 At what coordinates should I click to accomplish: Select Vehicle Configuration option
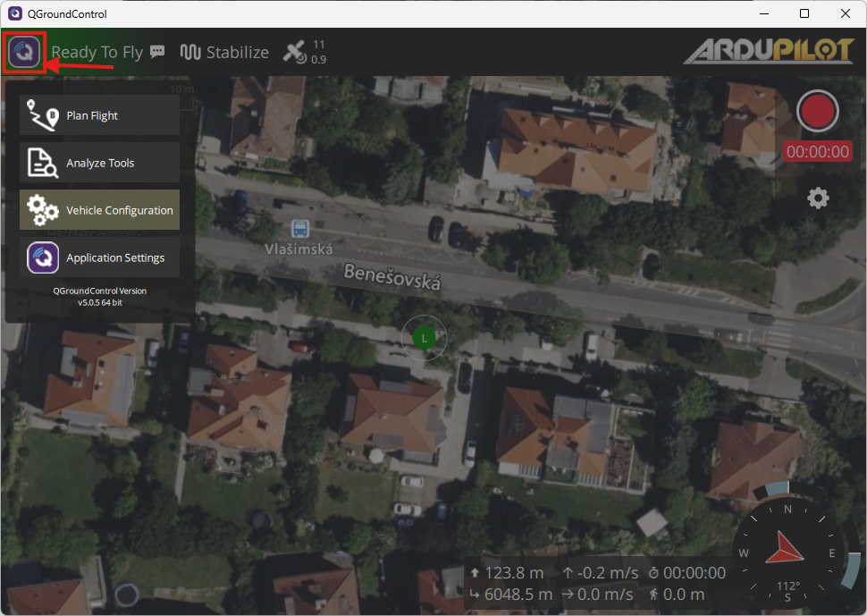(x=99, y=210)
